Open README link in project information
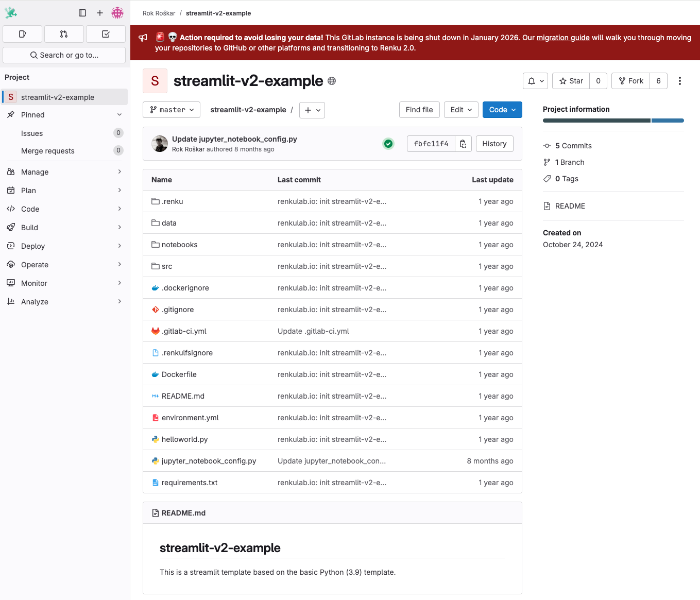 (x=564, y=206)
